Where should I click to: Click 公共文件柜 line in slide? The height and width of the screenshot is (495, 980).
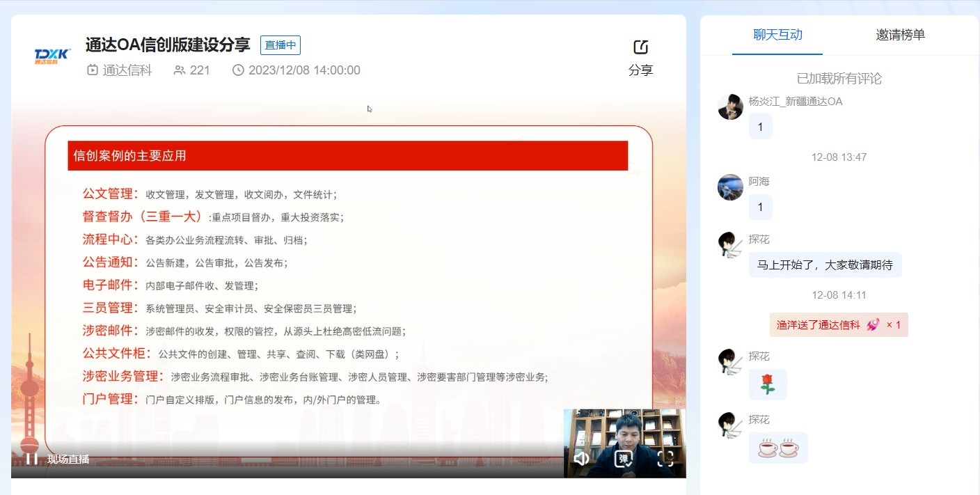[241, 354]
